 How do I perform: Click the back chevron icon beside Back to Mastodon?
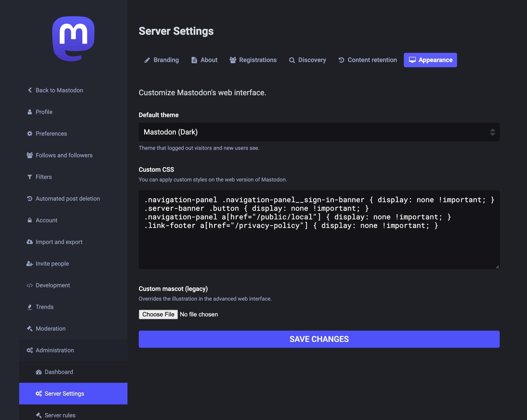point(30,90)
